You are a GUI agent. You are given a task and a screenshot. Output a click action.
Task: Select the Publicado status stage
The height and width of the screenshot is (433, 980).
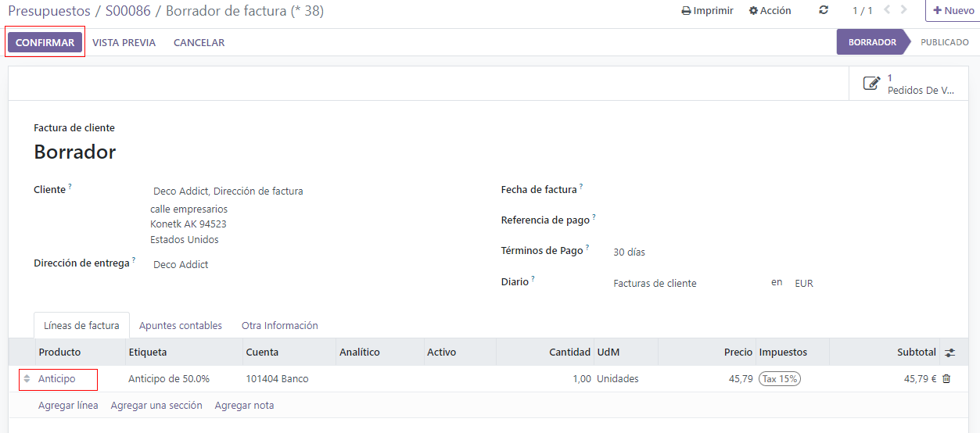pos(944,42)
